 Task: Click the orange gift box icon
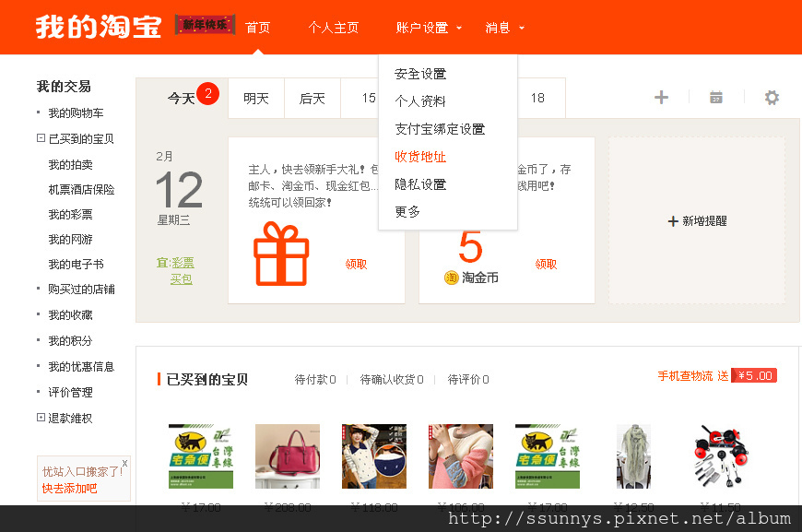point(281,254)
